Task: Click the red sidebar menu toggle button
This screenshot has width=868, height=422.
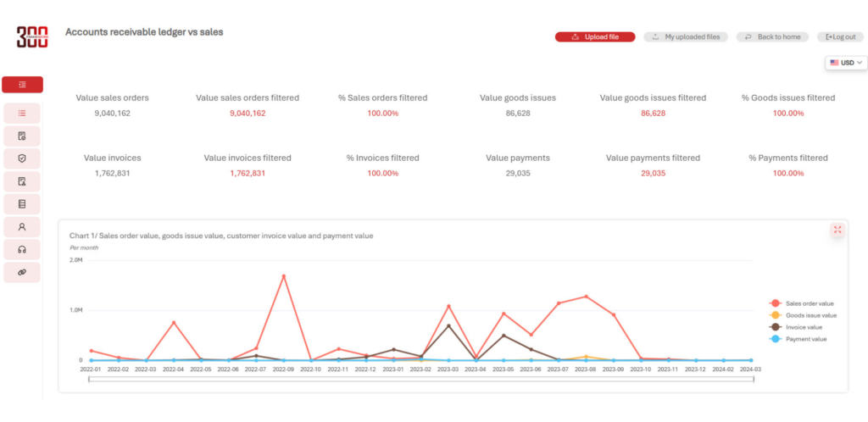Action: (x=22, y=85)
